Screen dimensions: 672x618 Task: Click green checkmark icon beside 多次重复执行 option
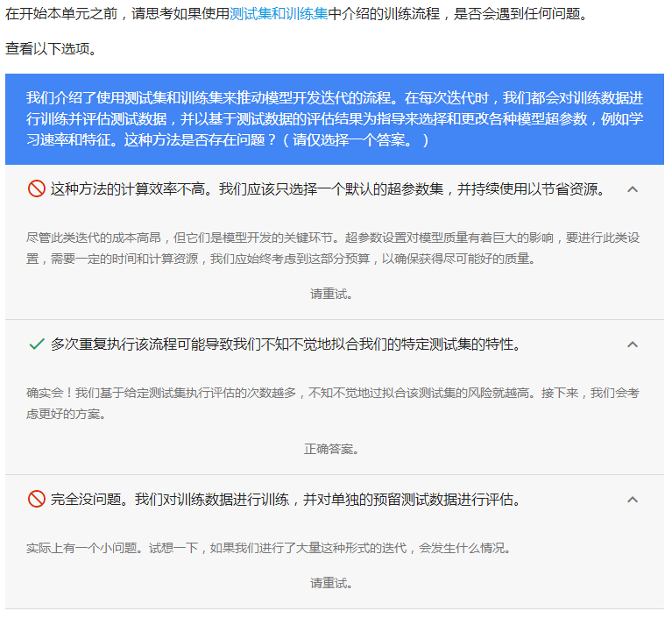point(37,345)
